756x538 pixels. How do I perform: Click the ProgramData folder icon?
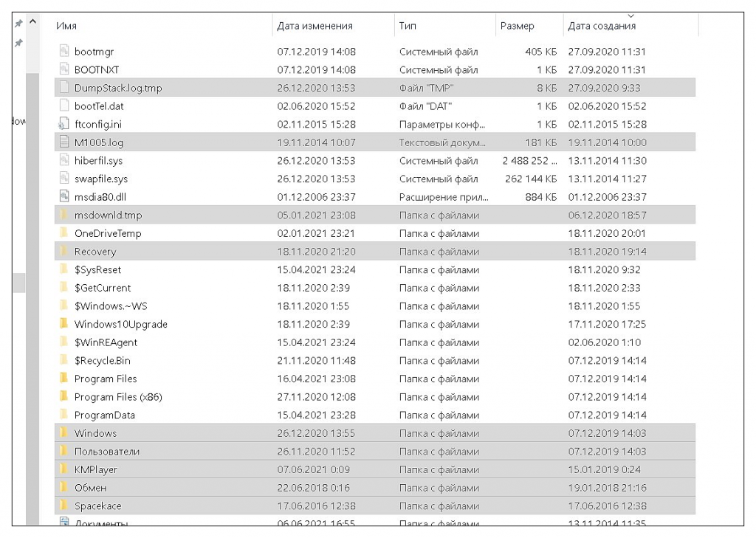[x=63, y=414]
